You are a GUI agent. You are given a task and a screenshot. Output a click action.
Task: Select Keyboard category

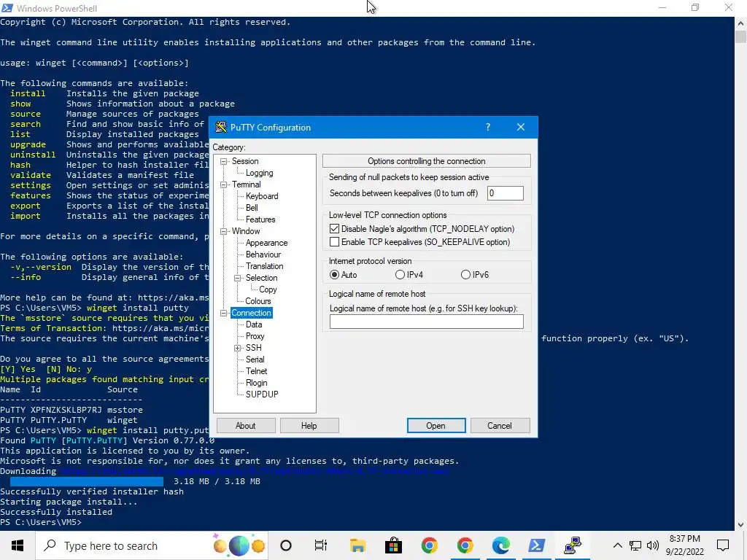(x=262, y=196)
